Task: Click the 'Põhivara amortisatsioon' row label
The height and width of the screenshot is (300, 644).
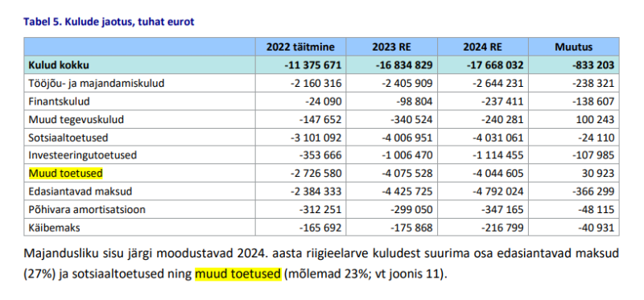Action: click(x=87, y=210)
